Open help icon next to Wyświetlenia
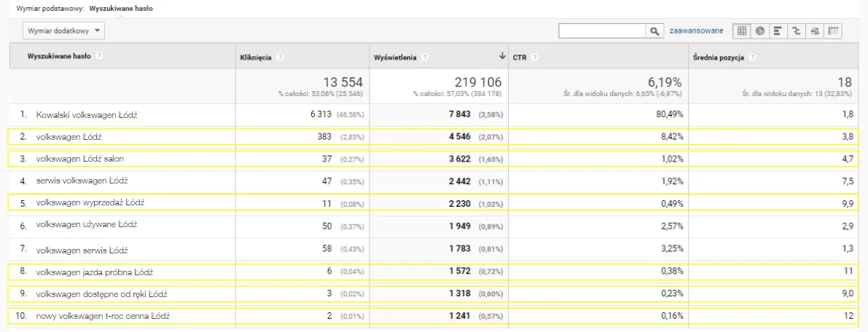The image size is (868, 332). (x=425, y=57)
